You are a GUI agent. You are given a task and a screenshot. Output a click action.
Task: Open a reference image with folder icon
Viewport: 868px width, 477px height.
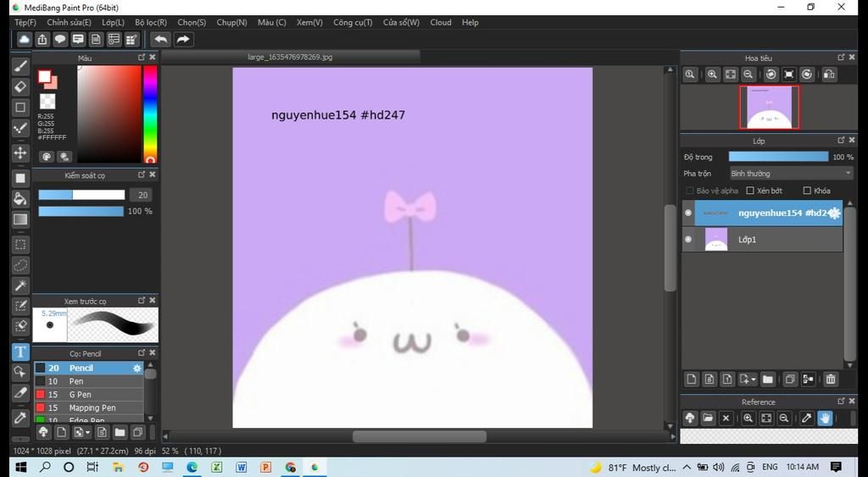tap(708, 419)
